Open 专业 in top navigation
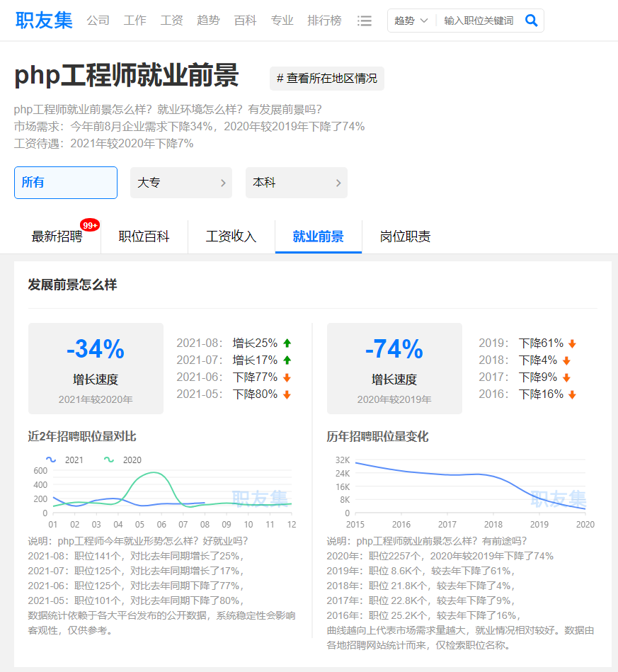Screen dimensions: 618x672 pyautogui.click(x=282, y=21)
